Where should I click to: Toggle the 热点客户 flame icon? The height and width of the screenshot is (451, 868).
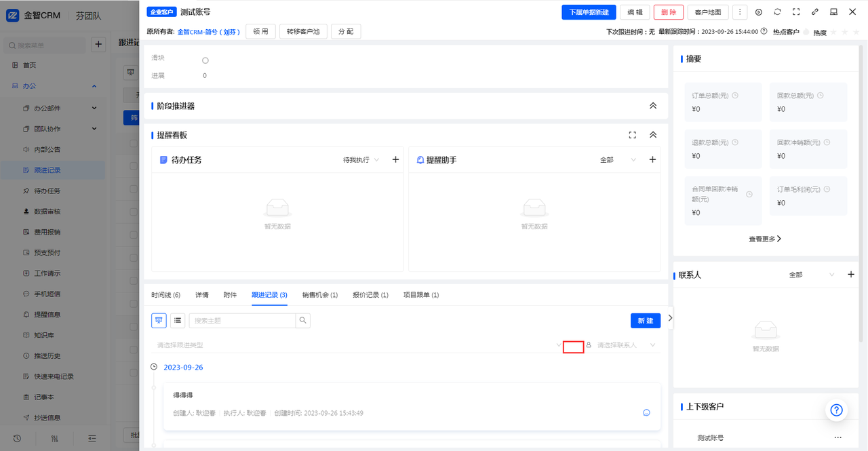click(806, 32)
